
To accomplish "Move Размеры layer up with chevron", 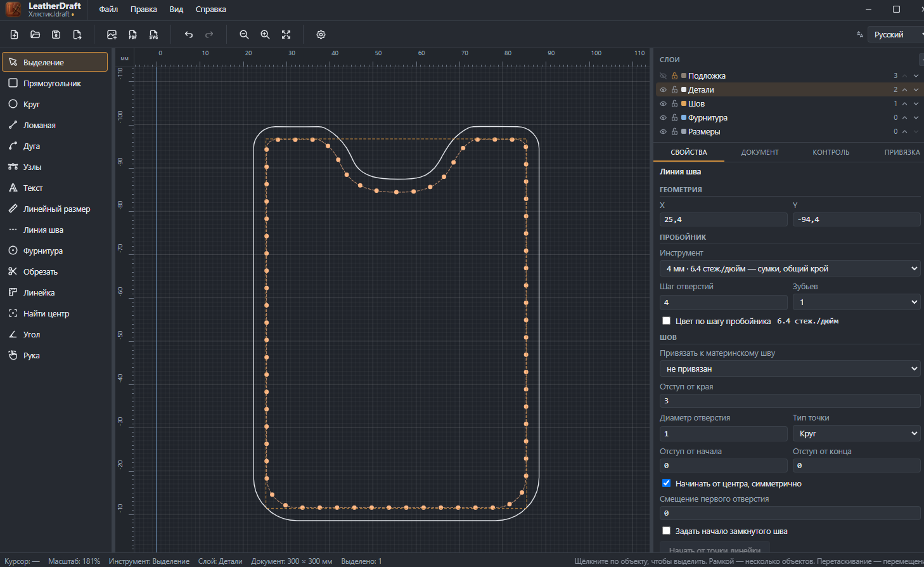I will coord(905,132).
